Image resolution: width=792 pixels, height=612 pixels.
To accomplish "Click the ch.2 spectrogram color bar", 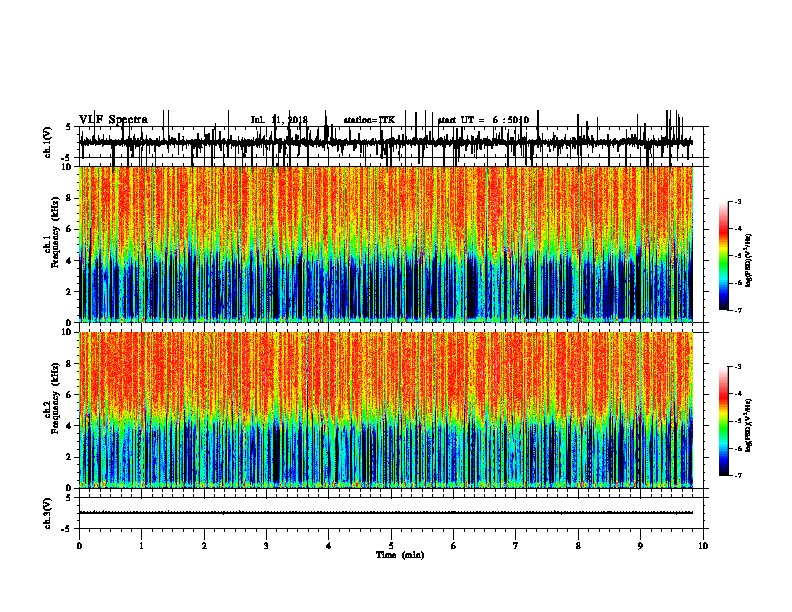I will tap(724, 421).
